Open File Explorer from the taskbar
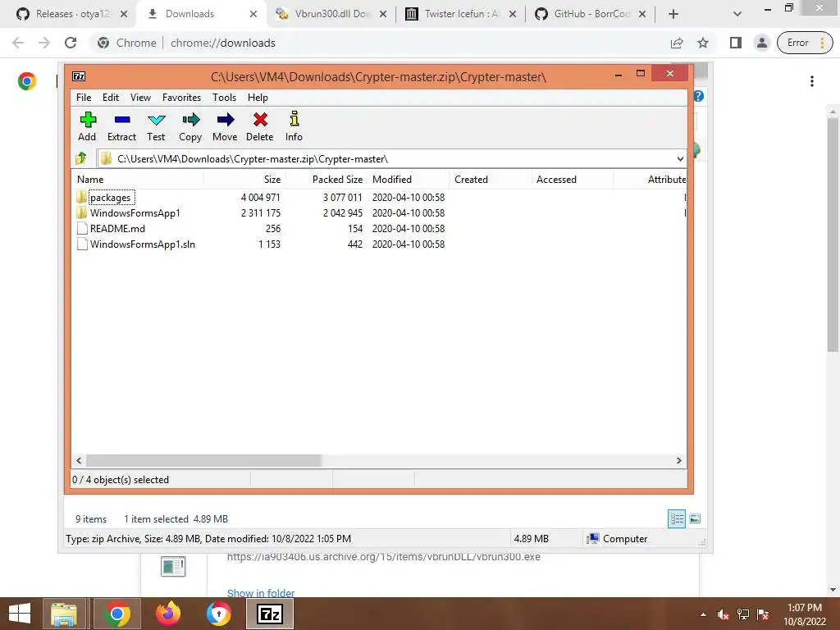The width and height of the screenshot is (840, 630). (64, 614)
